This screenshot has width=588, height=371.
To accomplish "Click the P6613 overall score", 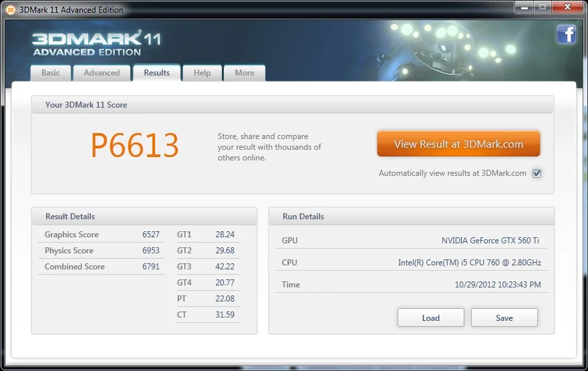I will pyautogui.click(x=134, y=146).
